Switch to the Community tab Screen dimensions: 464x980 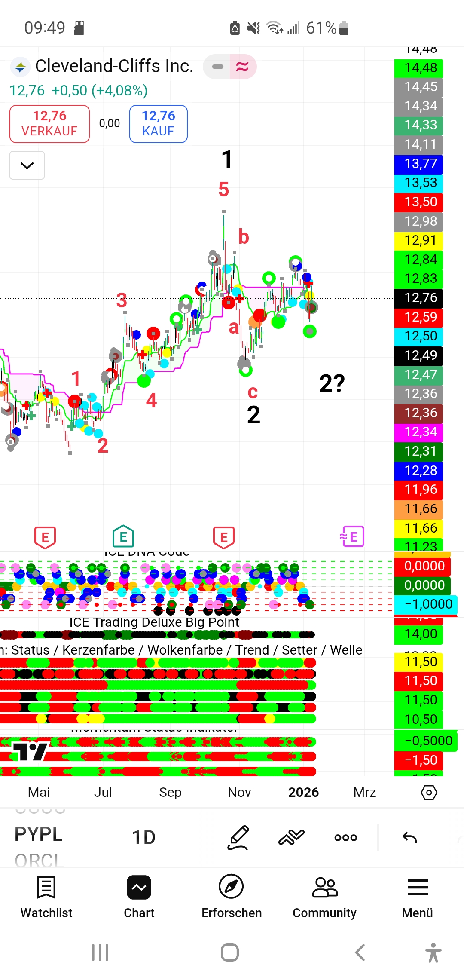click(x=324, y=897)
